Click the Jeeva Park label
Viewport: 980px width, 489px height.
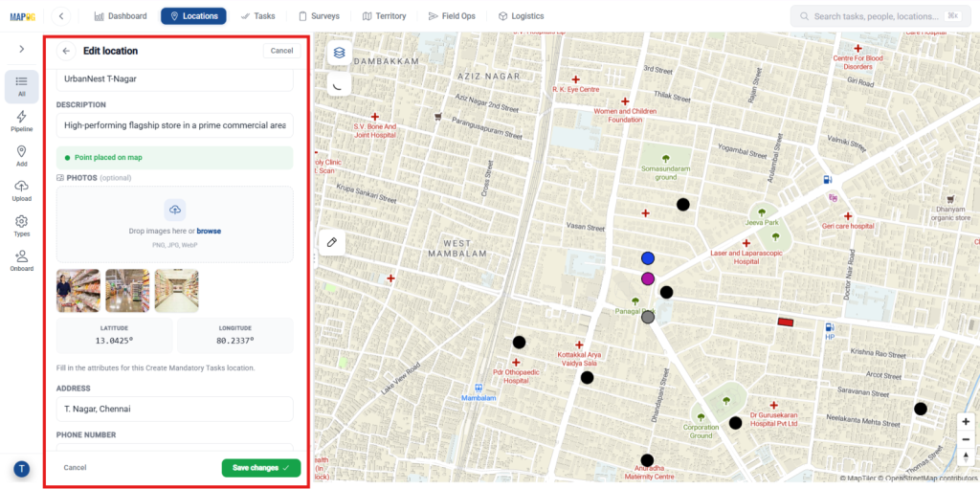pos(762,223)
